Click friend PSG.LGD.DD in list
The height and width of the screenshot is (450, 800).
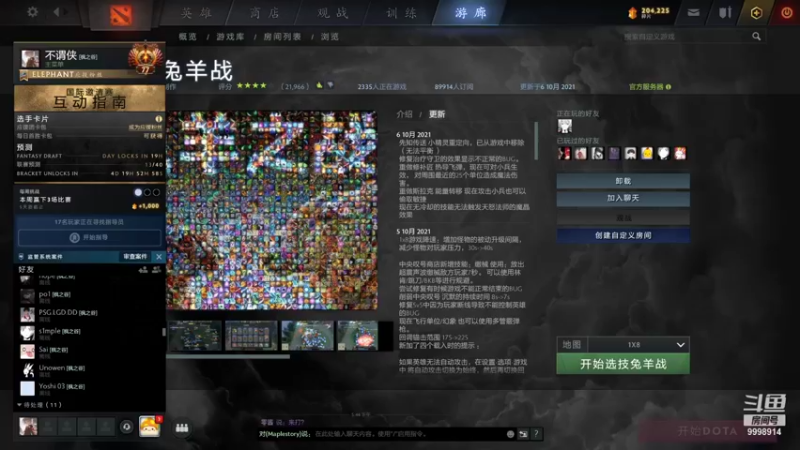pos(90,314)
